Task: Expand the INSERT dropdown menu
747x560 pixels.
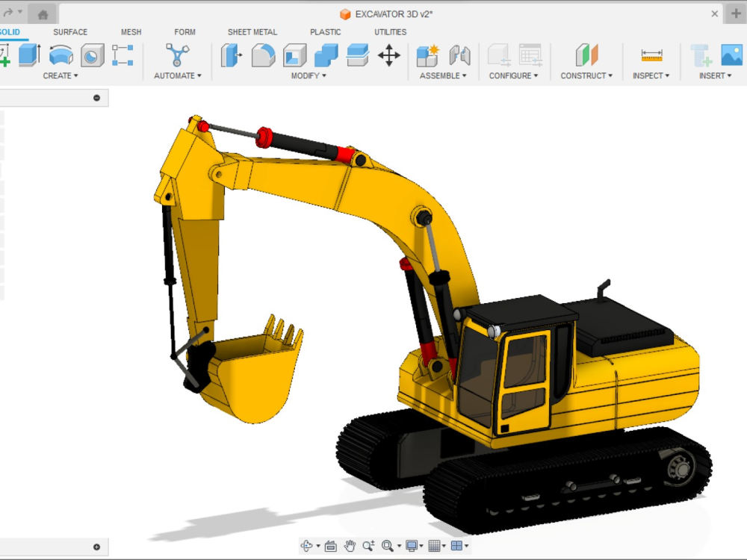Action: [x=713, y=75]
